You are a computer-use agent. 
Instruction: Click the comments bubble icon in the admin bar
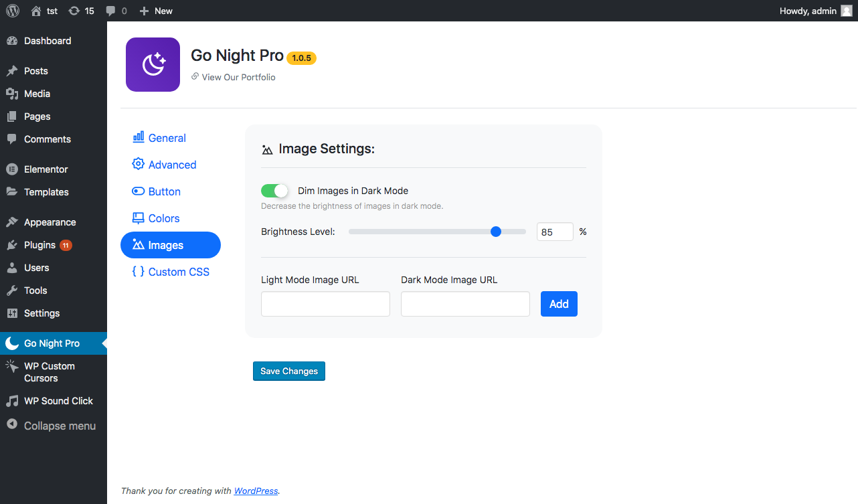point(111,11)
